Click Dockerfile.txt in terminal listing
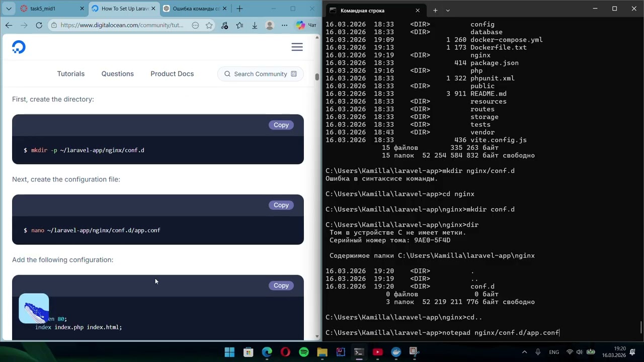 point(498,47)
